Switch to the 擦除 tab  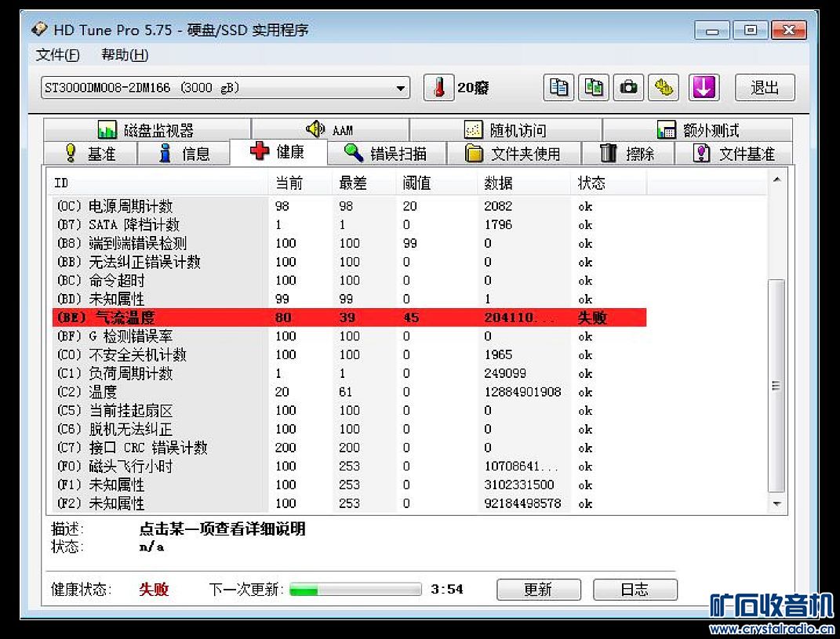point(627,154)
